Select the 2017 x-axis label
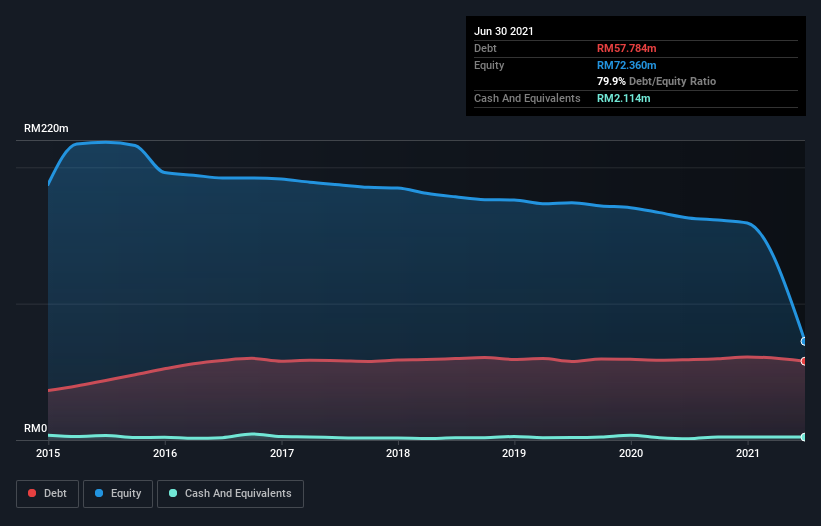This screenshot has height=526, width=821. [x=282, y=453]
